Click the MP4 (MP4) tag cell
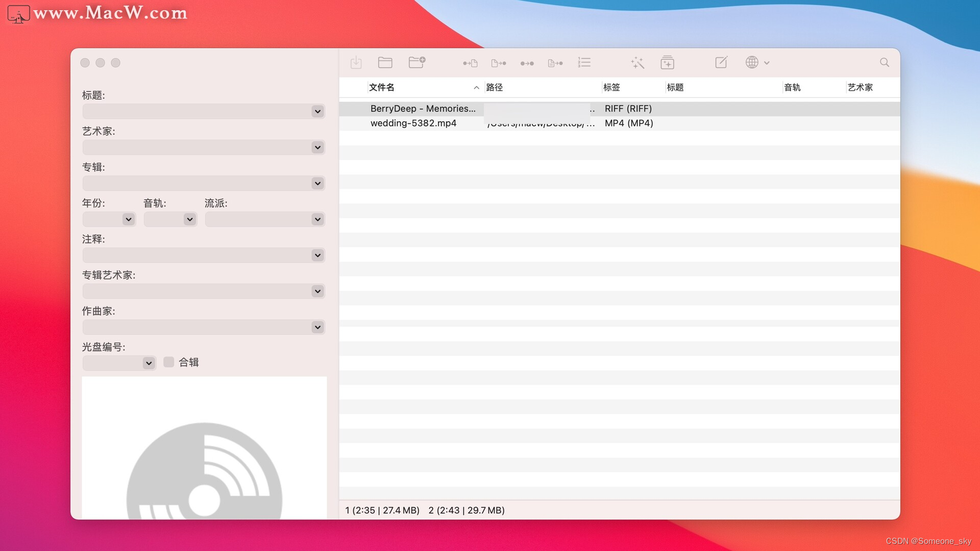 [629, 123]
